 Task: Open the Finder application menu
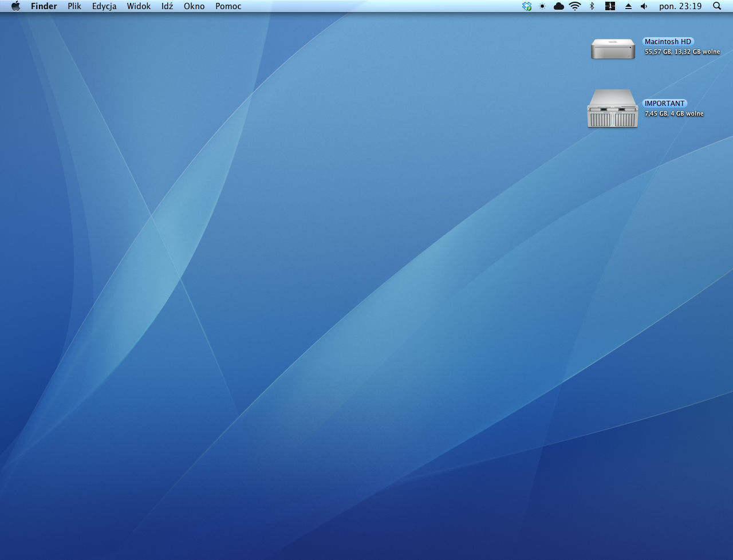44,6
